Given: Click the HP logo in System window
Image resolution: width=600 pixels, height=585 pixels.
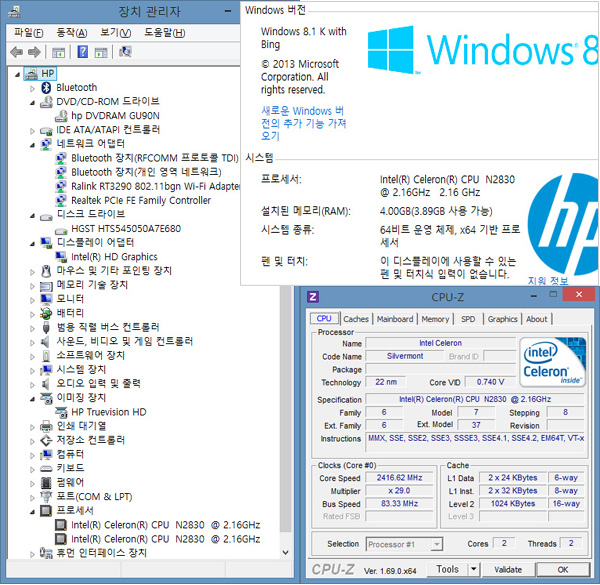Looking at the screenshot, I should 562,224.
